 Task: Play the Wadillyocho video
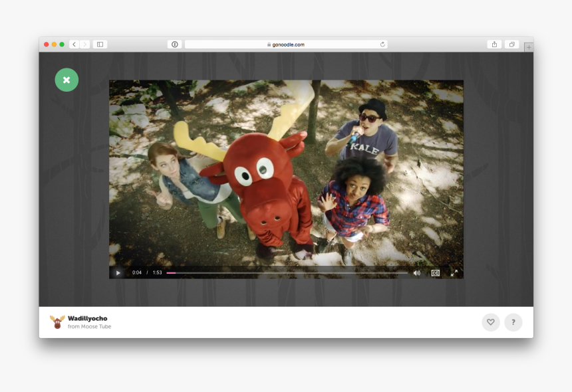pyautogui.click(x=118, y=272)
